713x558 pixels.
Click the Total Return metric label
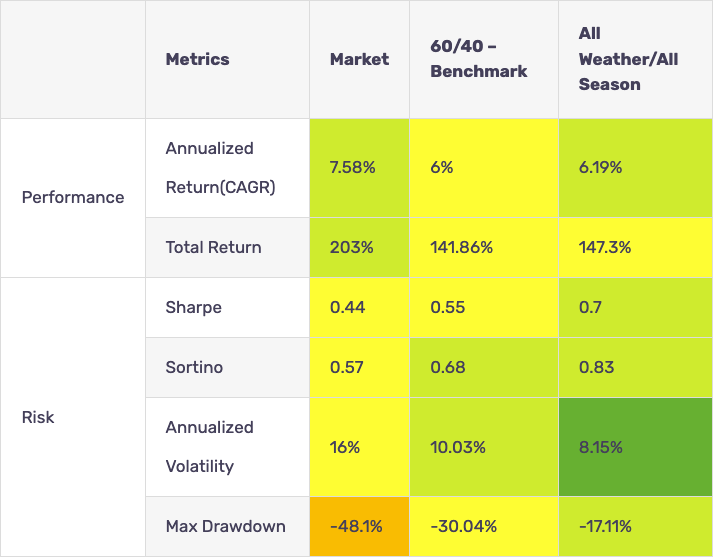[x=213, y=247]
